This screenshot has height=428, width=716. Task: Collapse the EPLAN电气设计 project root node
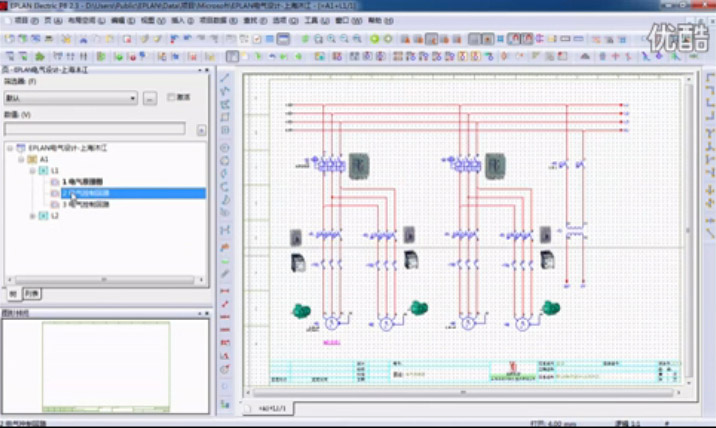pos(10,148)
